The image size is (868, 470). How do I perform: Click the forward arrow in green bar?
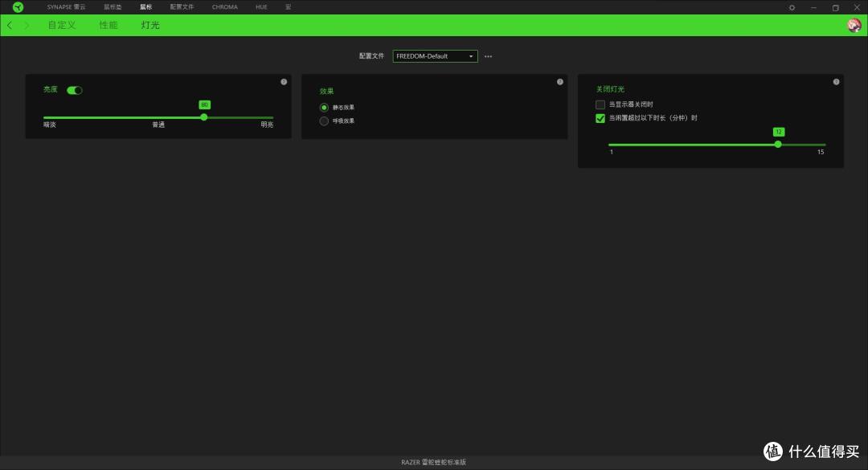click(x=26, y=26)
